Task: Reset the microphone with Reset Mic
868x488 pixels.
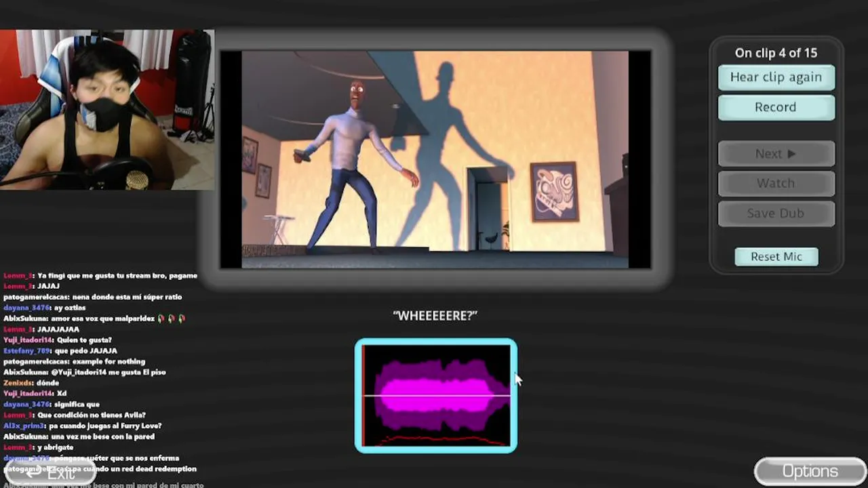Action: pos(776,256)
